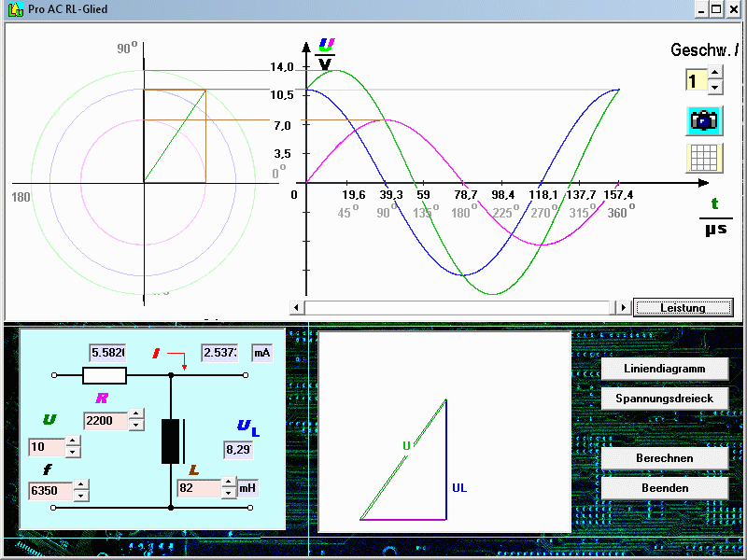Show the Spannungsdreieck diagram

click(665, 399)
